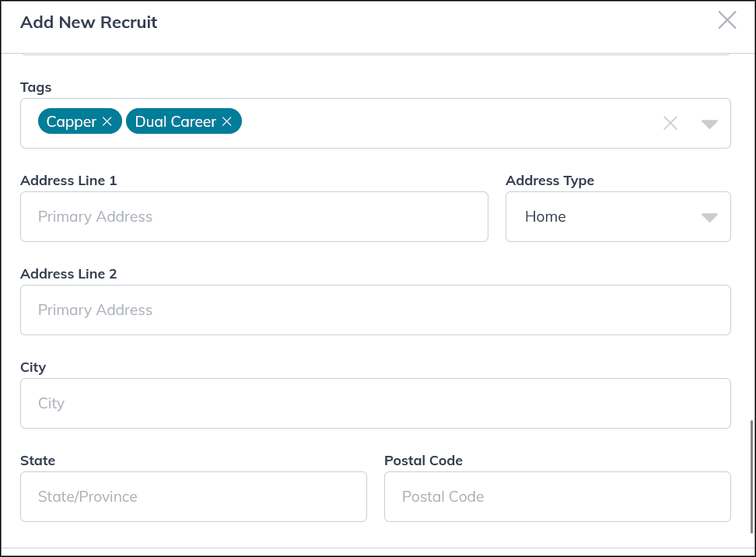This screenshot has height=557, width=756.
Task: Remove the Dual Career tag
Action: pos(226,121)
